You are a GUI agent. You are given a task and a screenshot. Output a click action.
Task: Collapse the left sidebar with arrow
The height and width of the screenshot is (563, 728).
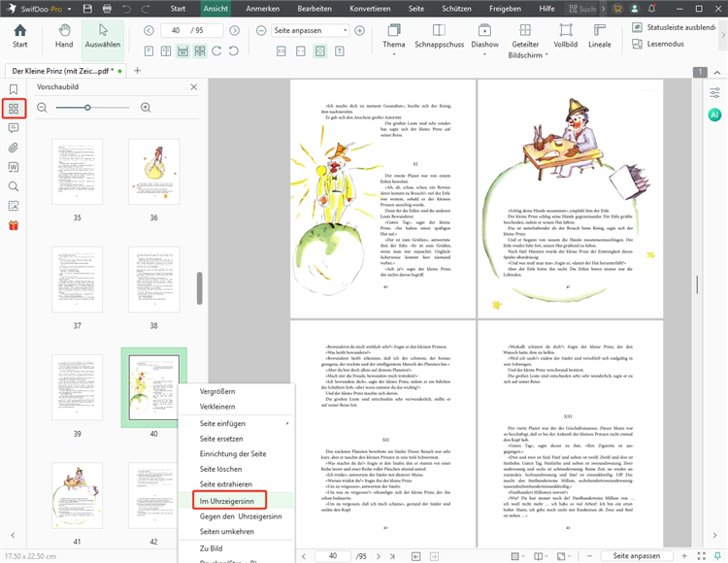click(x=13, y=535)
